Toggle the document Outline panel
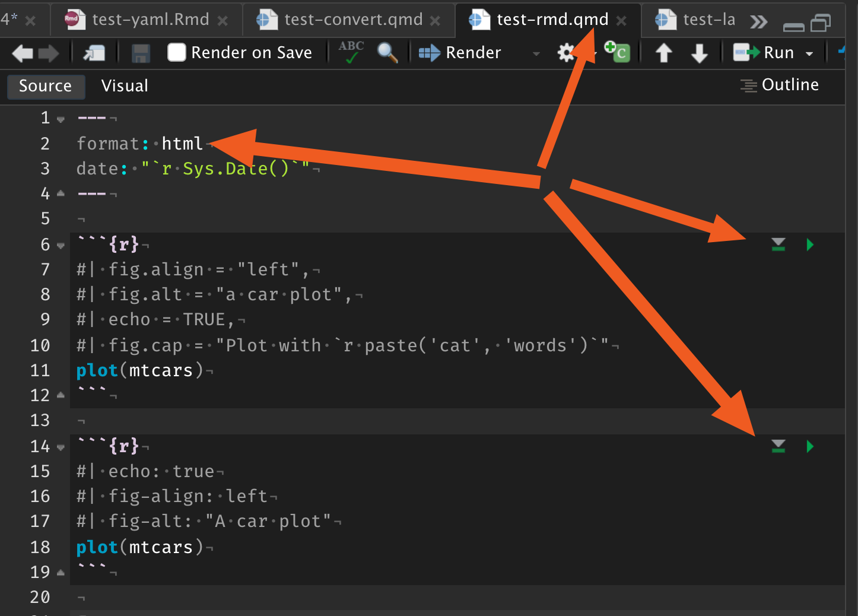858x616 pixels. 779,85
